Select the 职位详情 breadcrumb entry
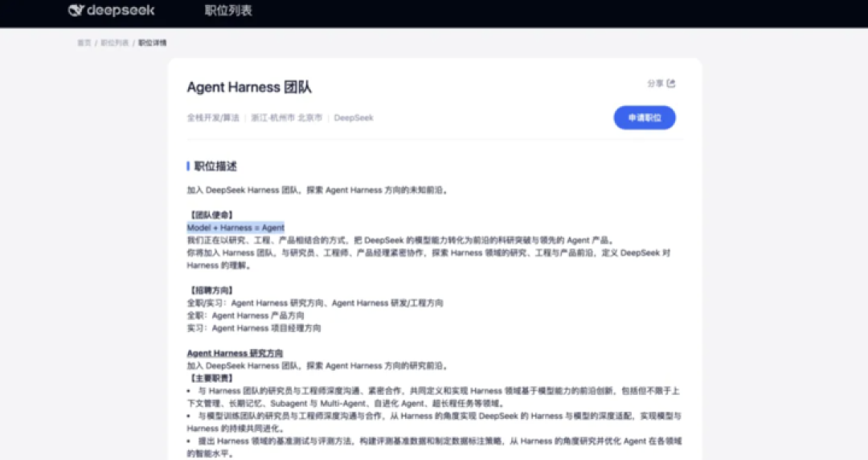 pos(152,43)
